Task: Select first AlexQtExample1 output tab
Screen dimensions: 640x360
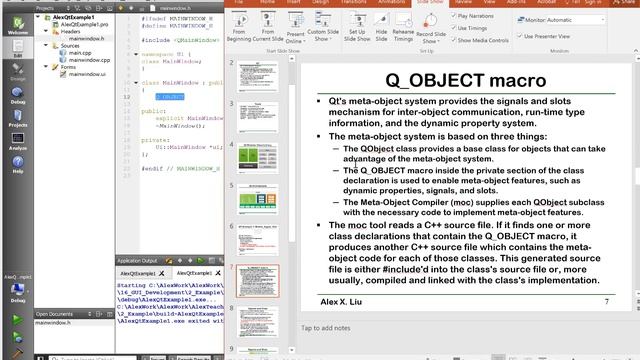Action: point(138,273)
